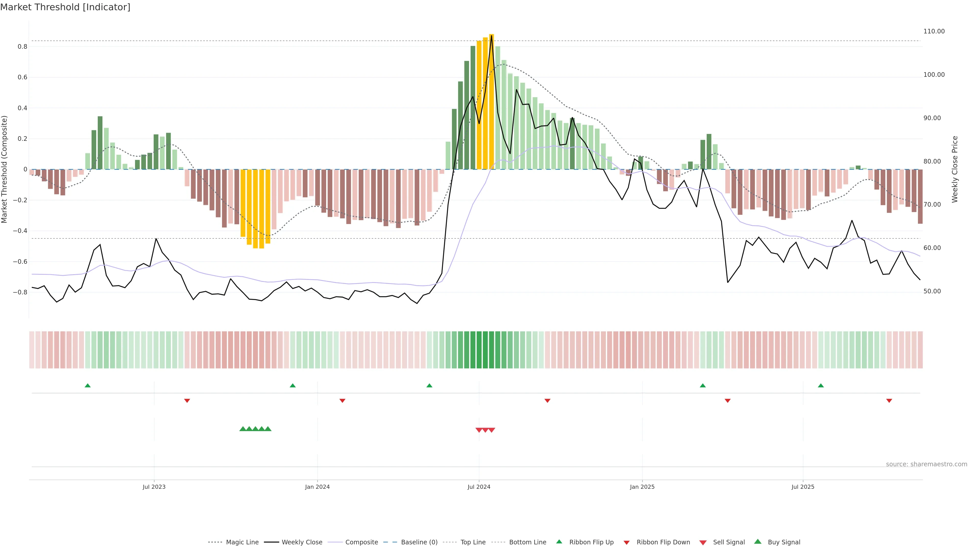Click the Baseline (0) legend item
Image resolution: width=980 pixels, height=551 pixels.
419,542
